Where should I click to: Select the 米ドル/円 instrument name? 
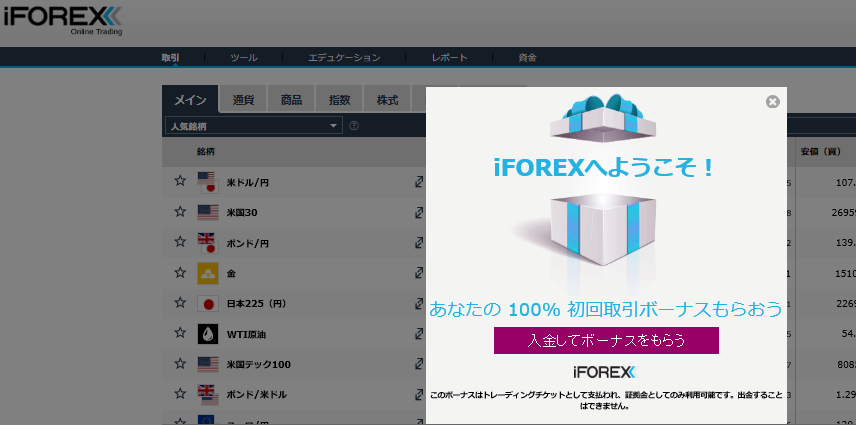coord(247,183)
